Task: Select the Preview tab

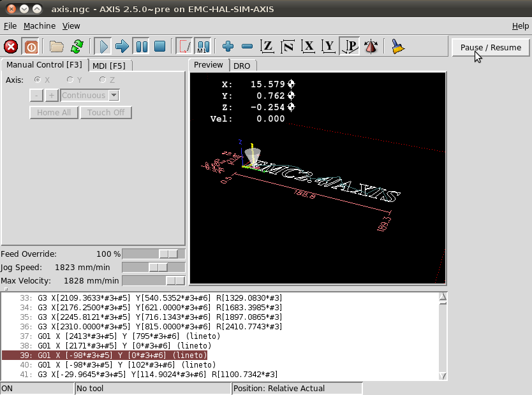Action: pyautogui.click(x=209, y=65)
